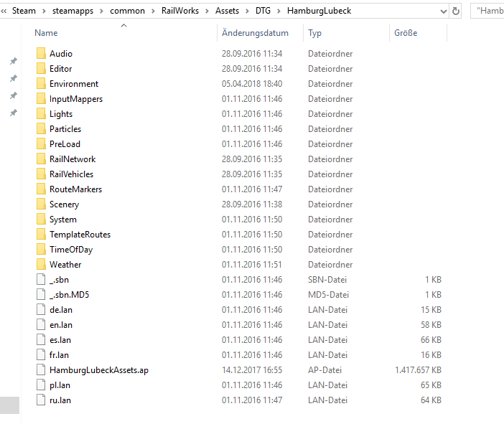
Task: Expand the chevron after Assets in breadcrumb
Action: pos(247,11)
